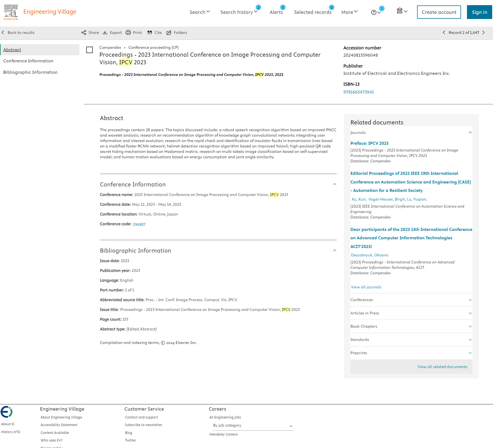Click the Twitter footer link

pyautogui.click(x=130, y=440)
